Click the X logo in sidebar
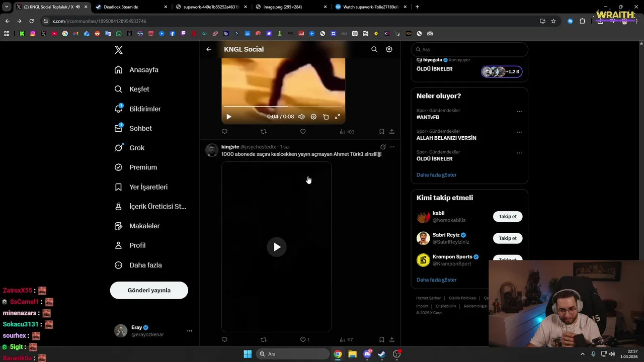 point(119,50)
